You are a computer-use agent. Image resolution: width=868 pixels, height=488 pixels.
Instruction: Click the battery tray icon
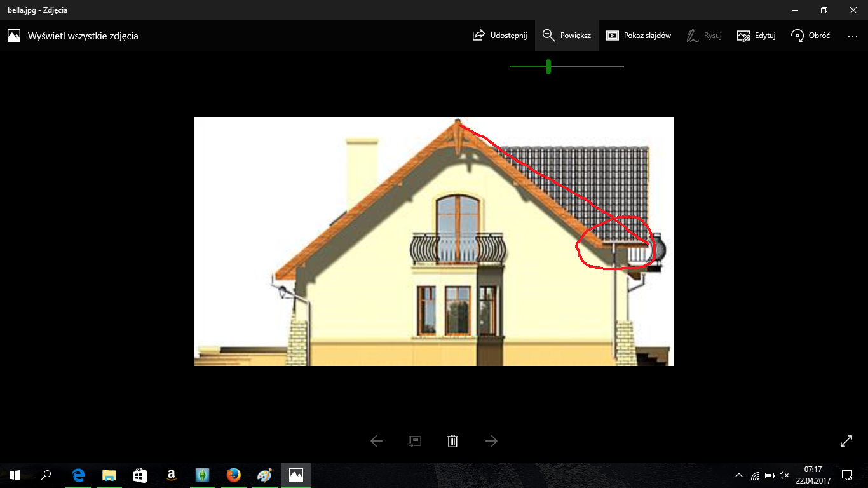click(770, 475)
